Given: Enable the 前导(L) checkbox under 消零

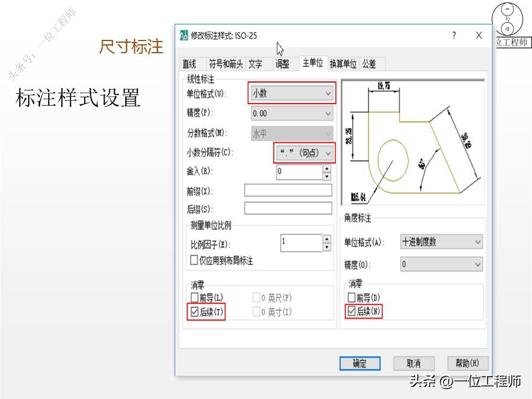Looking at the screenshot, I should tap(195, 297).
